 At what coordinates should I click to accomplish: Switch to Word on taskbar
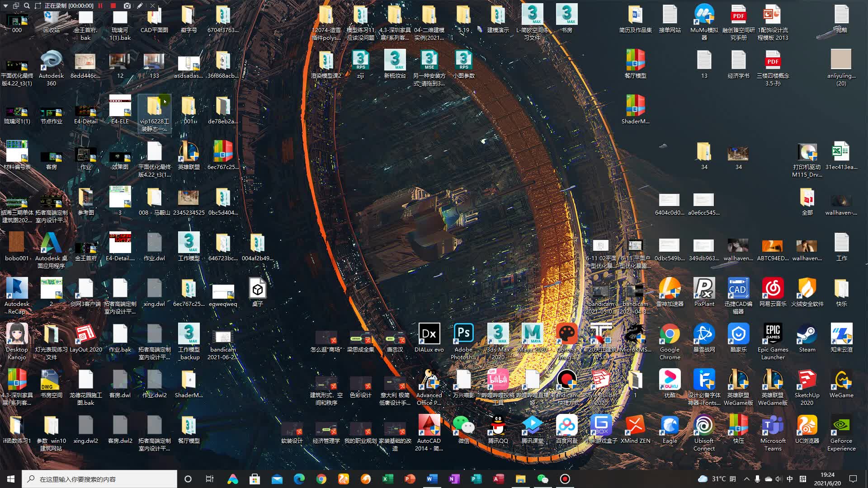click(x=432, y=479)
